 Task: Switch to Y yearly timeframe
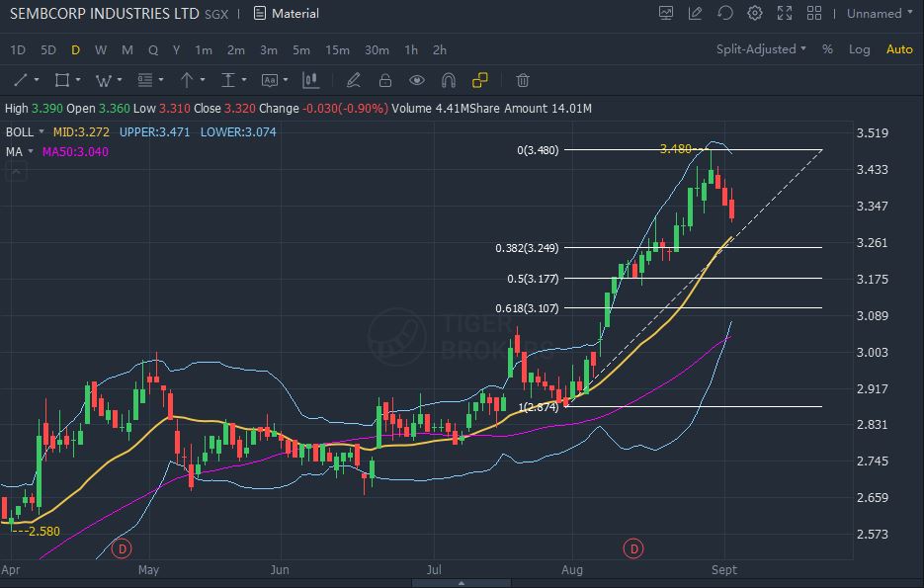176,50
